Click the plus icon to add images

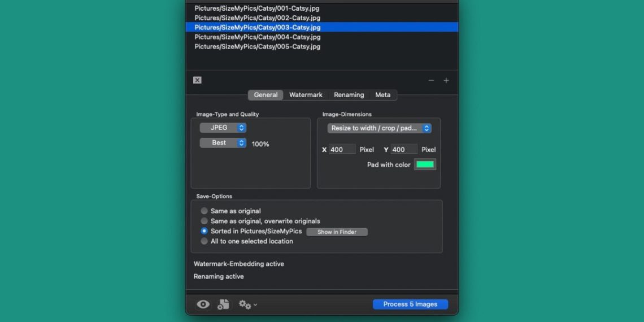(x=446, y=81)
